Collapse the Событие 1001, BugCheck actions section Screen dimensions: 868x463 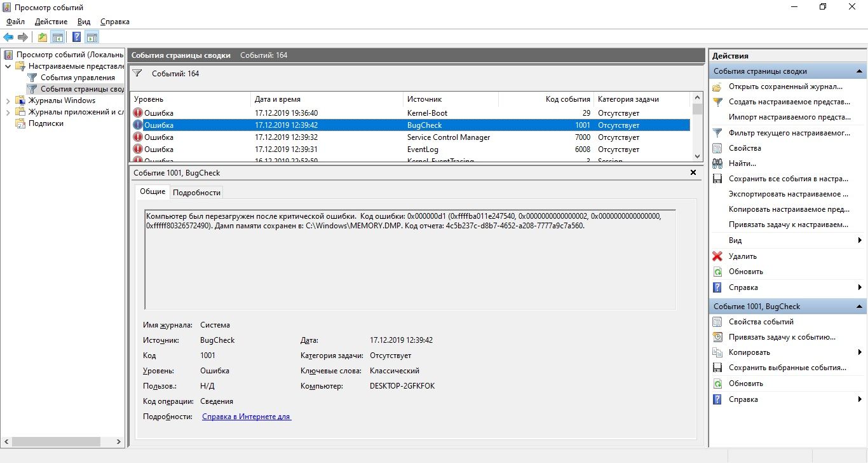click(859, 307)
